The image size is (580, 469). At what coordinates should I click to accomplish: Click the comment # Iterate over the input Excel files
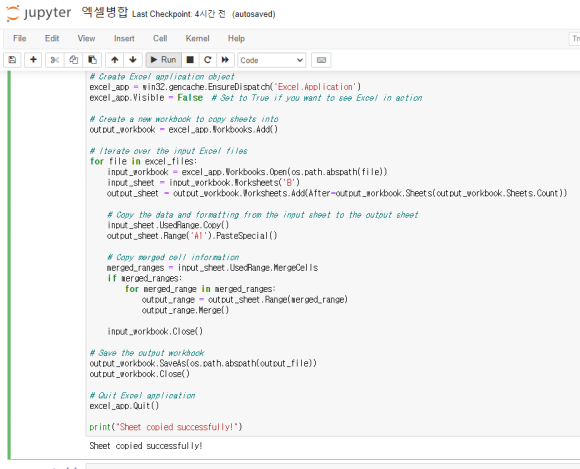[x=168, y=151]
